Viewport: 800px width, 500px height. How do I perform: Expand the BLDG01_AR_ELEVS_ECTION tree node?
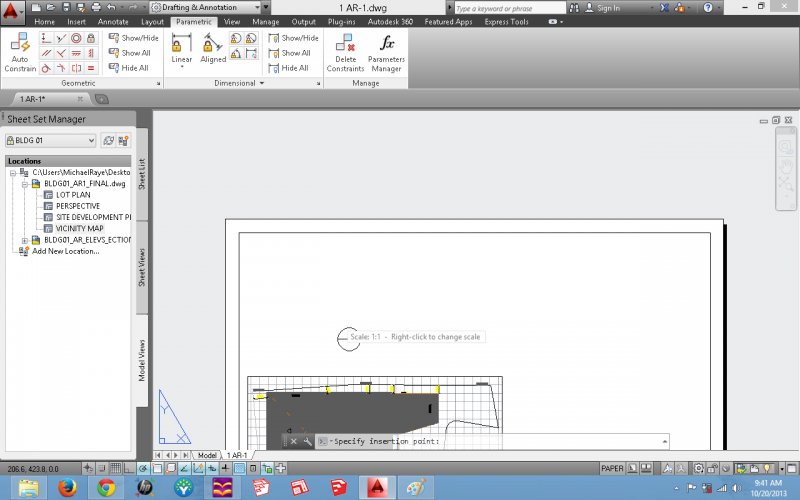point(24,240)
